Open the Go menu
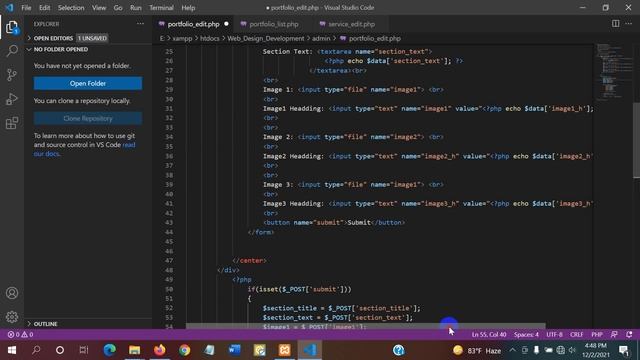This screenshot has height=360, width=640. click(118, 7)
